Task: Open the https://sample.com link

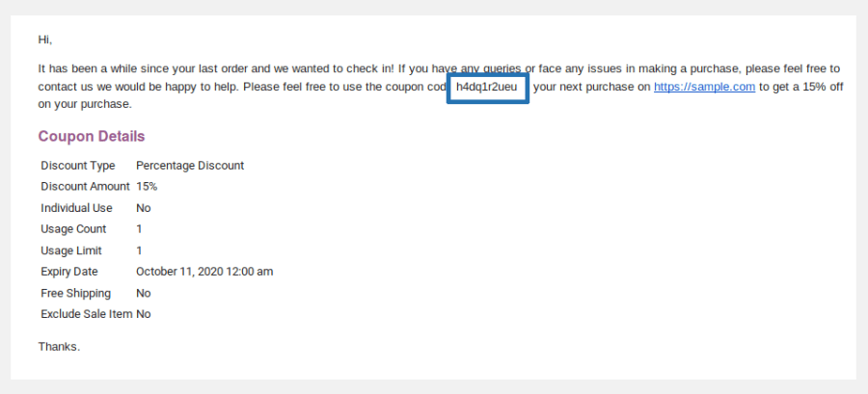Action: click(704, 87)
